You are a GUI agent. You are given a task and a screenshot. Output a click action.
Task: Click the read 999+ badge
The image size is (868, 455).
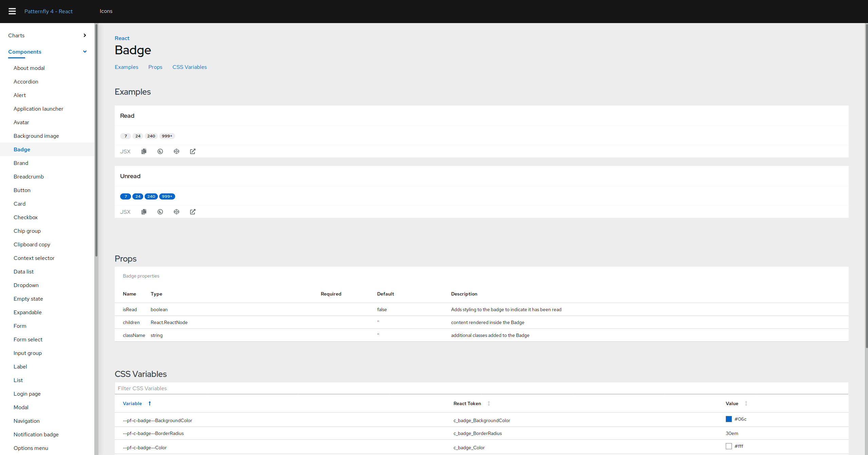click(x=167, y=136)
